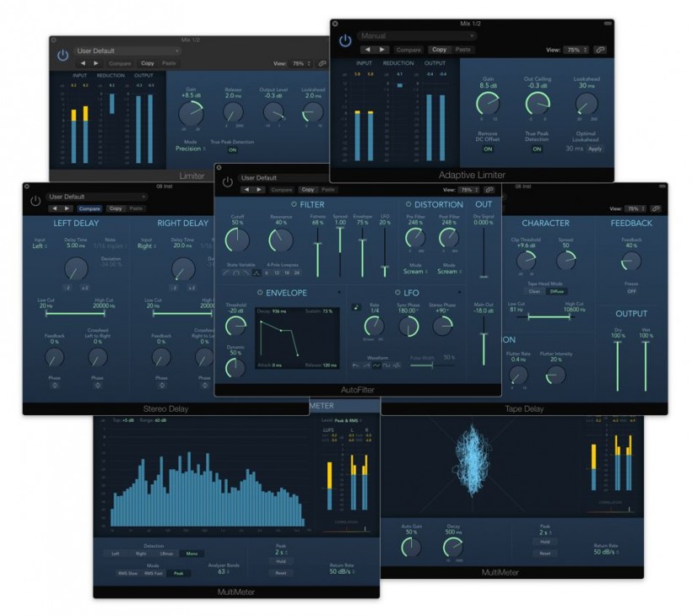The image size is (692, 616).
Task: Click the Adaptive Limiter link chain icon
Action: tap(600, 50)
